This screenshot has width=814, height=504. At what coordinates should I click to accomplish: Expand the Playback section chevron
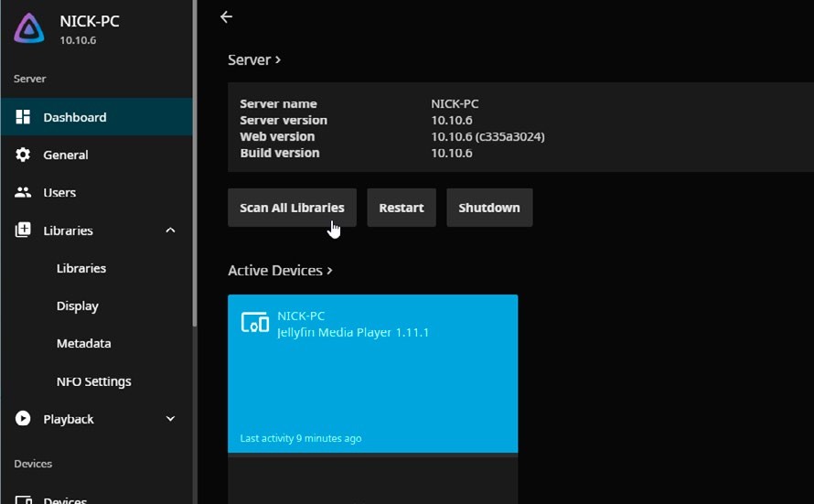[x=170, y=418]
